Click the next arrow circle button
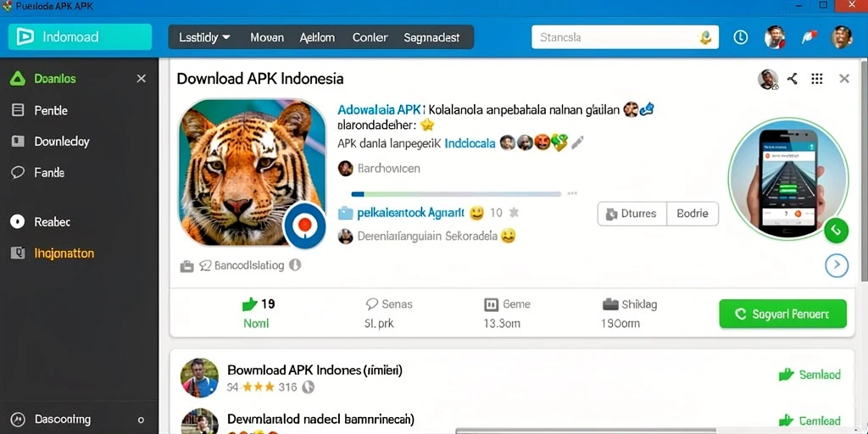Viewport: 868px width, 434px height. click(837, 265)
